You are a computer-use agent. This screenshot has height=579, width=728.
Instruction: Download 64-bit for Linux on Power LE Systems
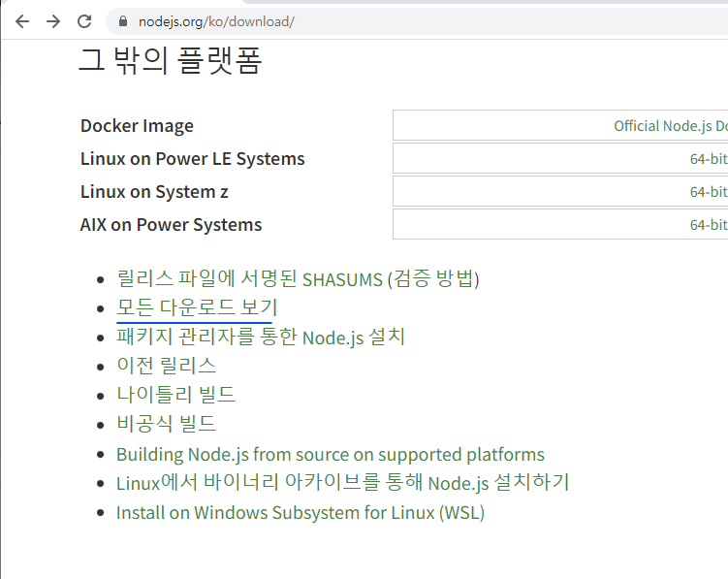709,159
